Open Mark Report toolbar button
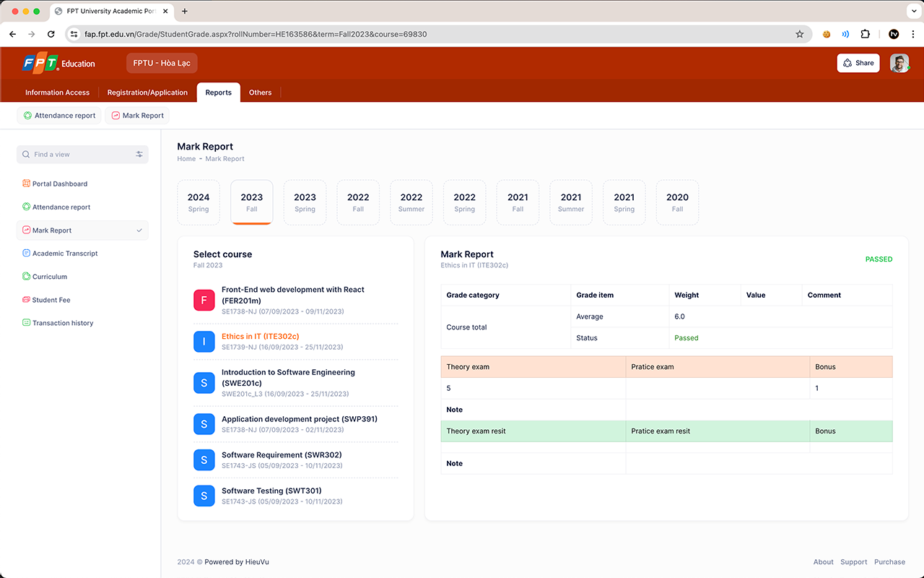This screenshot has width=924, height=578. [137, 116]
